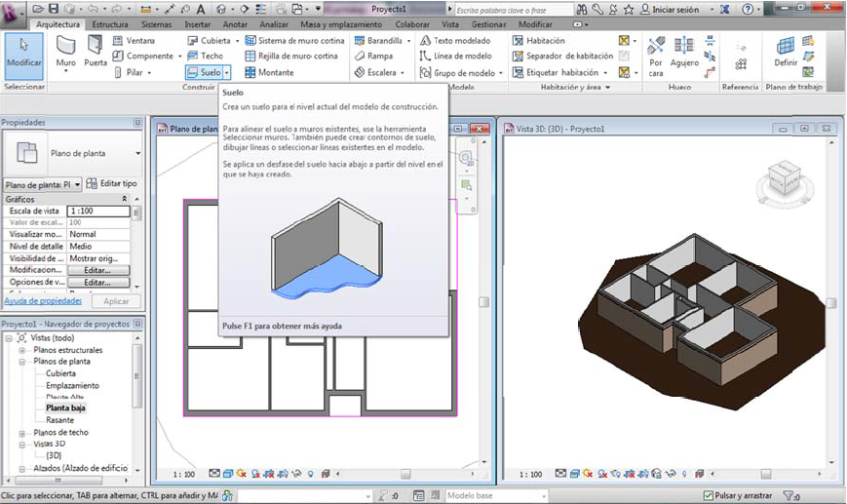Select the Habitación room tool
Screen dimensions: 847x504
click(x=539, y=41)
